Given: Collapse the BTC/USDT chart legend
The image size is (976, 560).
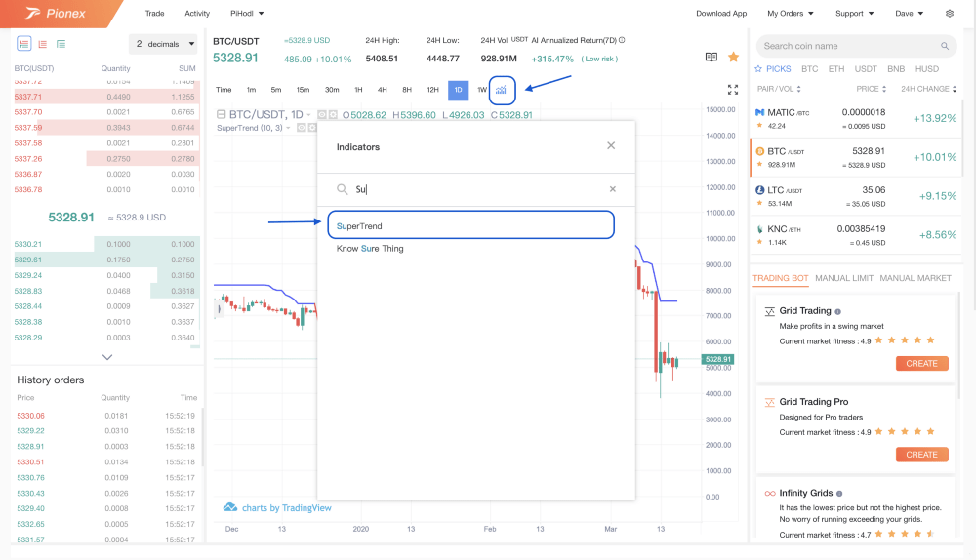Looking at the screenshot, I should click(221, 114).
